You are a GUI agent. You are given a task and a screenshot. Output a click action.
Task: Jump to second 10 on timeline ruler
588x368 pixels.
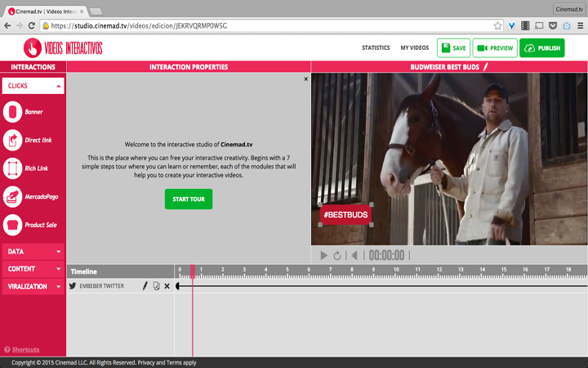click(396, 270)
